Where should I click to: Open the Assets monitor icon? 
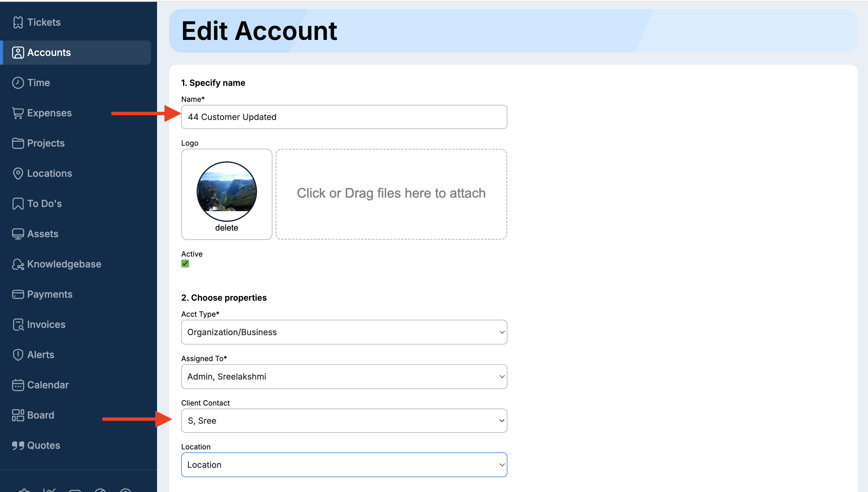click(18, 234)
